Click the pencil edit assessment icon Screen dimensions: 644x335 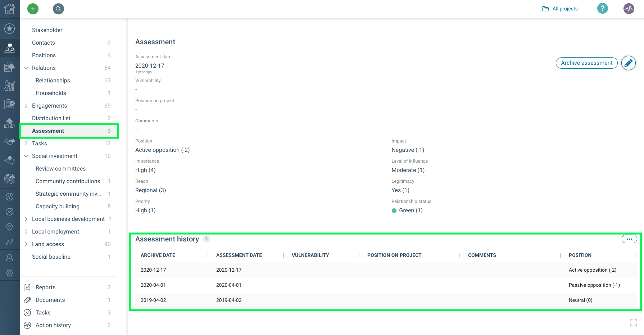629,63
